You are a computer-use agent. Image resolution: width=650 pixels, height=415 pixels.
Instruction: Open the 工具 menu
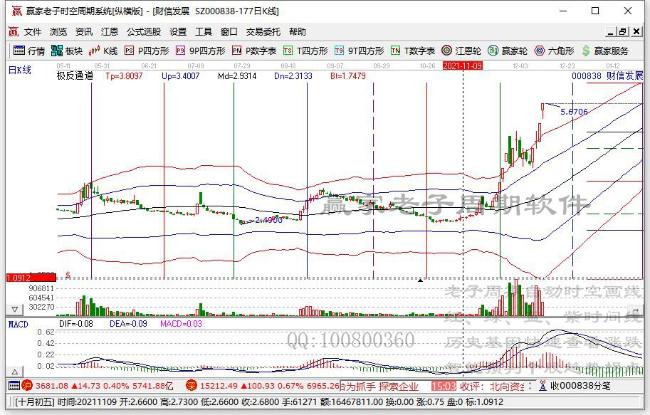(204, 32)
